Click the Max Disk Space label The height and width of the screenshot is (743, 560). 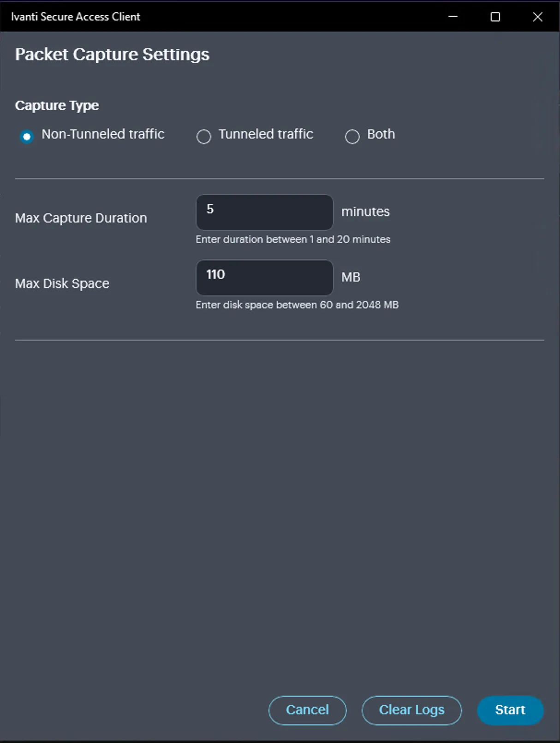(x=62, y=283)
